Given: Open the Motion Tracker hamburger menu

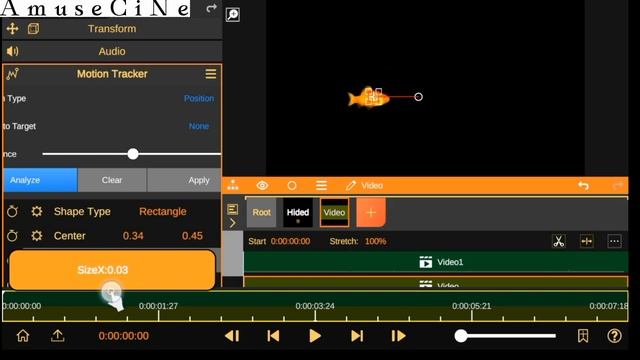Looking at the screenshot, I should [x=211, y=74].
